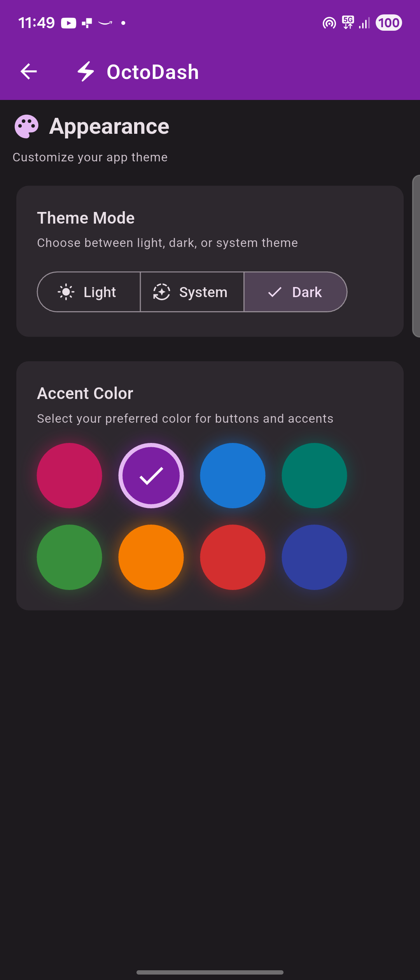Tap the palette icon next to Appearance

[26, 126]
